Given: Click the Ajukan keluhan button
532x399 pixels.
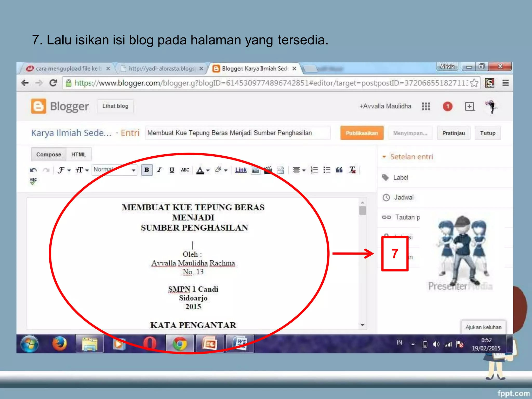Looking at the screenshot, I should 483,327.
